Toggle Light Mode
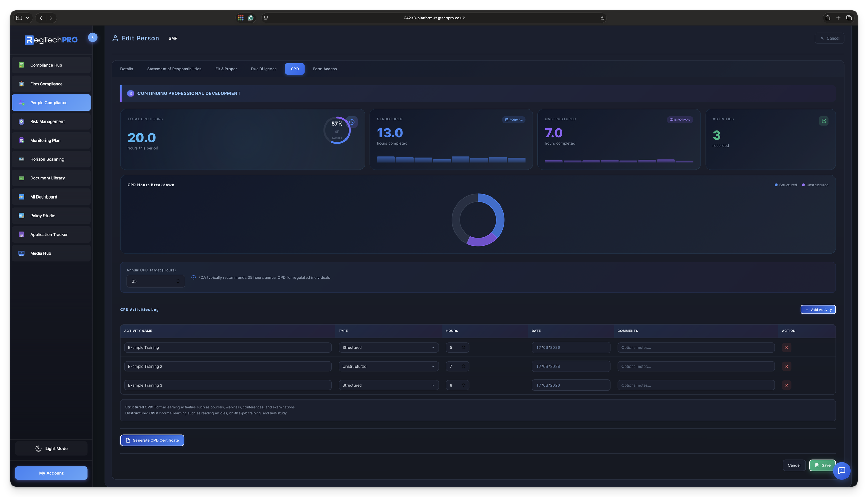Image resolution: width=868 pixels, height=497 pixels. [x=51, y=448]
